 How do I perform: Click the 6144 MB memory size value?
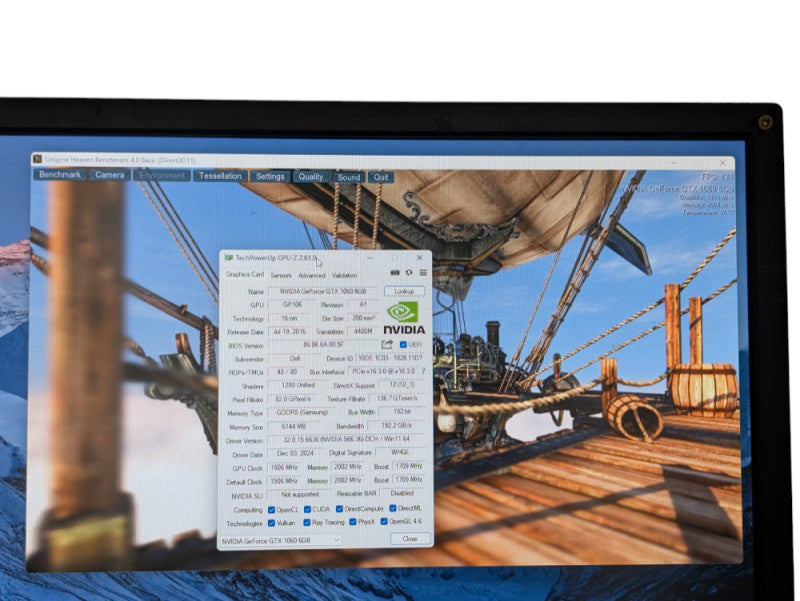tap(294, 425)
